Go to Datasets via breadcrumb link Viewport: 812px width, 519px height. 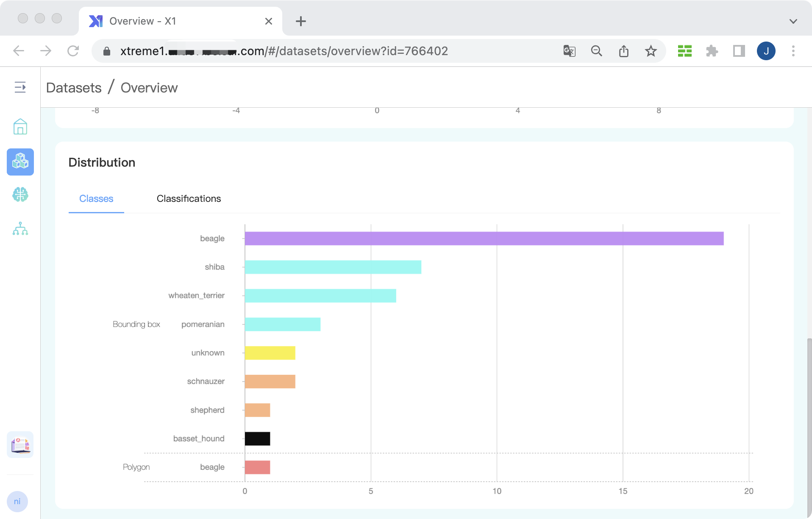[x=74, y=88]
